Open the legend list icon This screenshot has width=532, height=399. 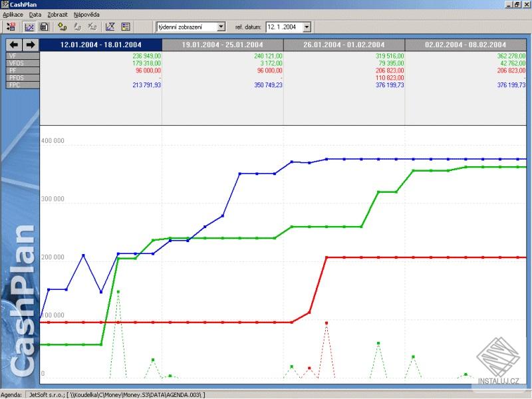(x=126, y=27)
